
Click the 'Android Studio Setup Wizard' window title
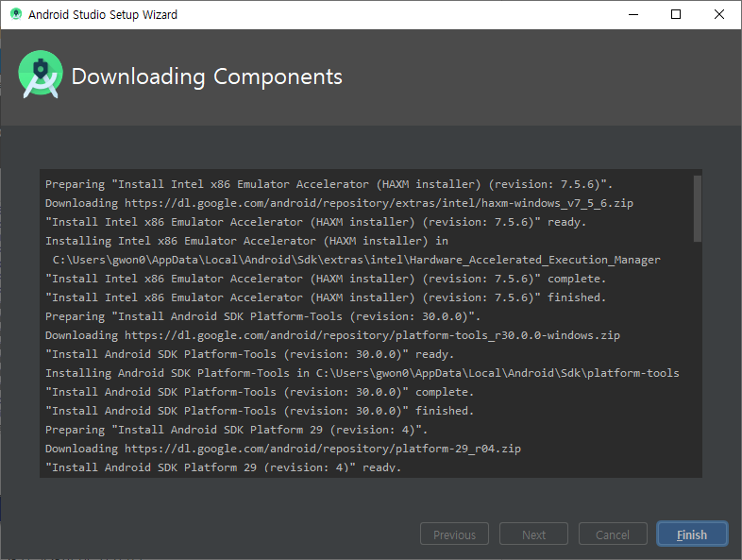[103, 15]
